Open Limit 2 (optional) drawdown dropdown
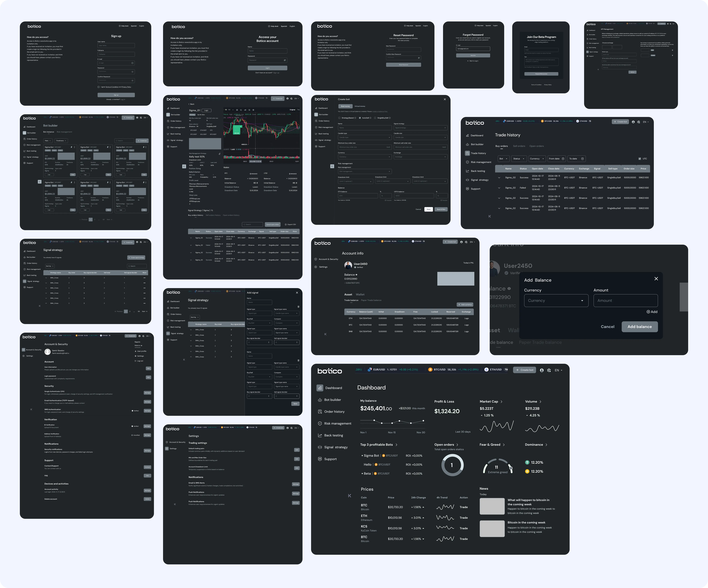The height and width of the screenshot is (588, 708). tap(392, 181)
